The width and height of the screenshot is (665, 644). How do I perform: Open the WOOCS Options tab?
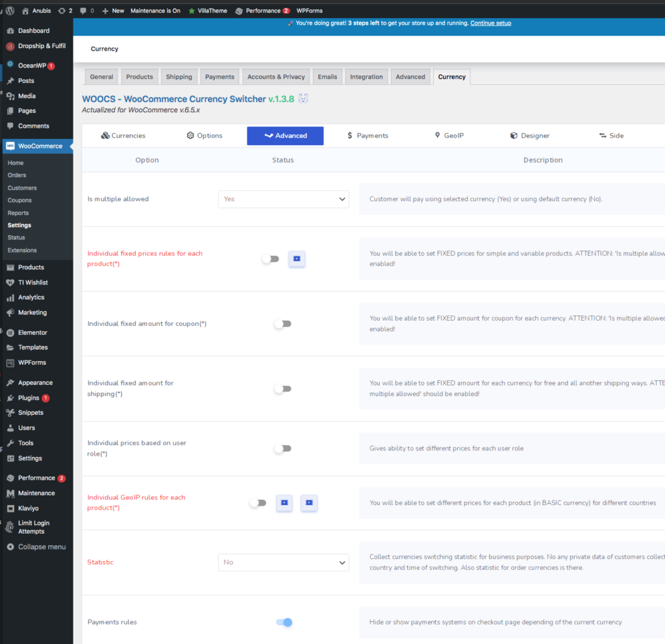[x=205, y=136]
